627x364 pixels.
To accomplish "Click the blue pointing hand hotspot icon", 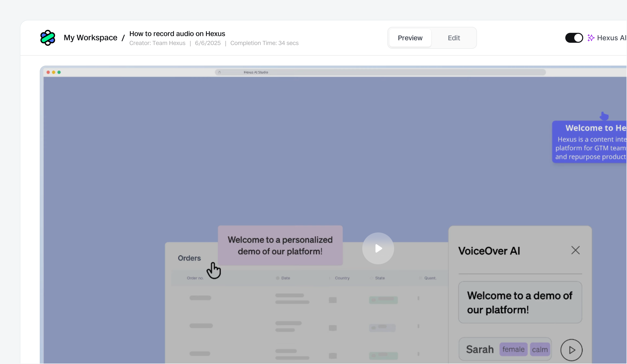I will 604,116.
